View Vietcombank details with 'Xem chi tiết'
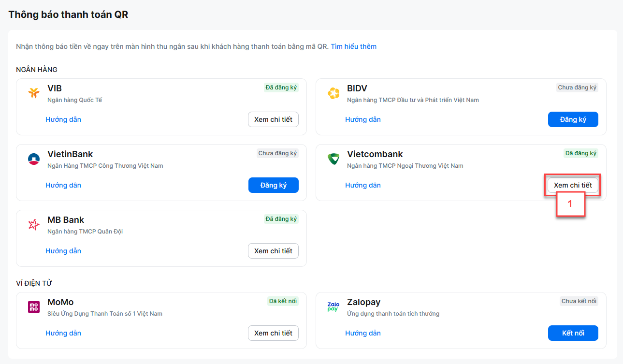This screenshot has width=623, height=364. tap(573, 185)
